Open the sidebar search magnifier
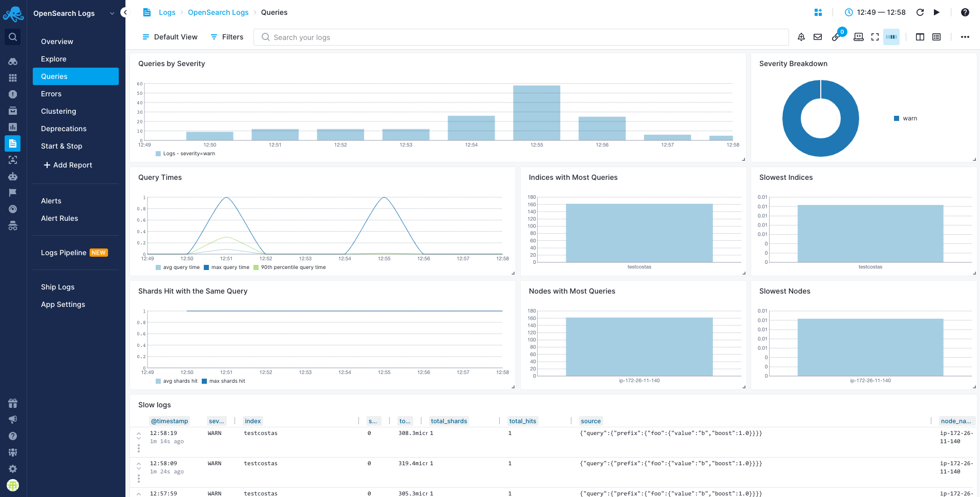This screenshot has height=497, width=980. pyautogui.click(x=13, y=37)
